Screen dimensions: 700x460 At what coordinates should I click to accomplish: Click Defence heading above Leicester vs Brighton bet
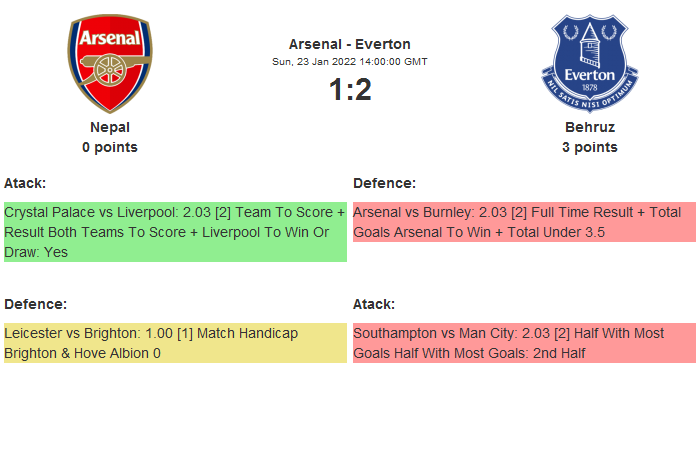click(x=35, y=304)
